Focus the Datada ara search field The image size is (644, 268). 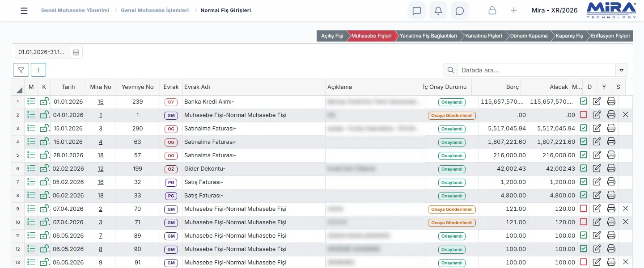(537, 70)
